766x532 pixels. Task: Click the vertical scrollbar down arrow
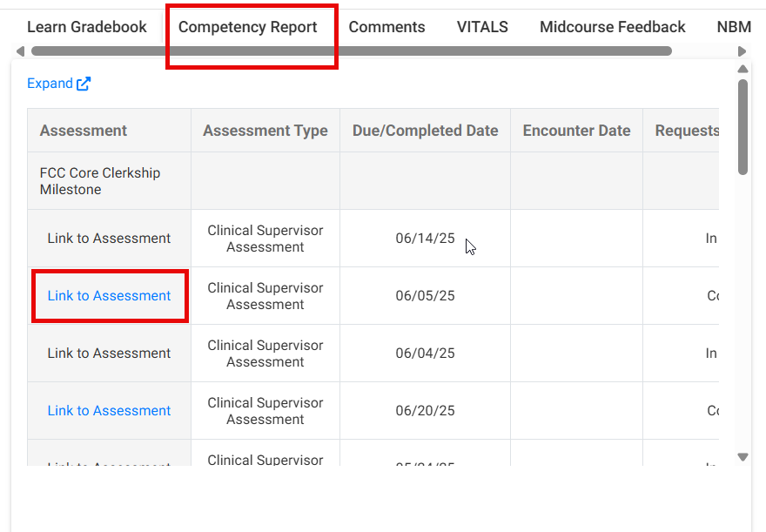click(x=743, y=457)
